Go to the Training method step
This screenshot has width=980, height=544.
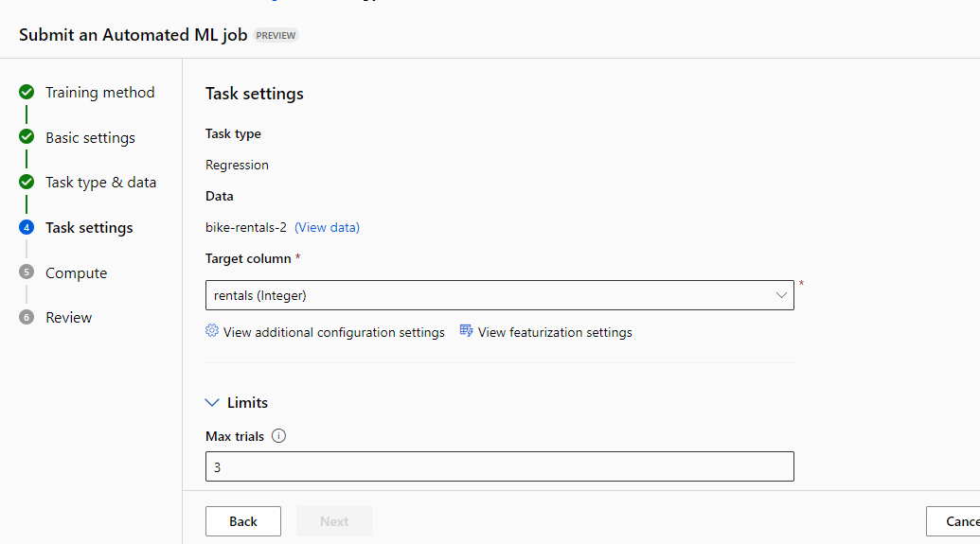point(100,93)
